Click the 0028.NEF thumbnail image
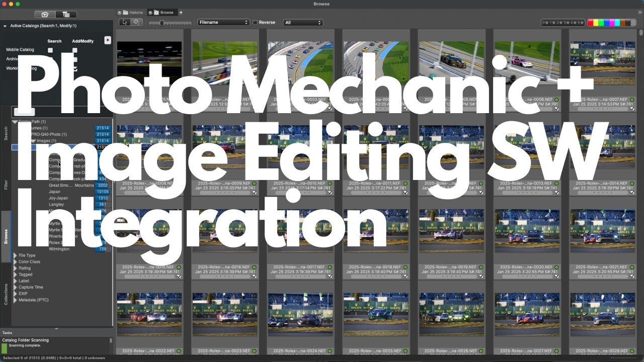 (x=603, y=315)
